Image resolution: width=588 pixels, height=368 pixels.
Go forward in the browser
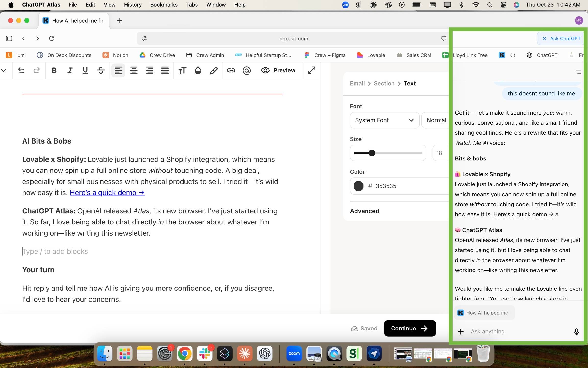point(37,39)
